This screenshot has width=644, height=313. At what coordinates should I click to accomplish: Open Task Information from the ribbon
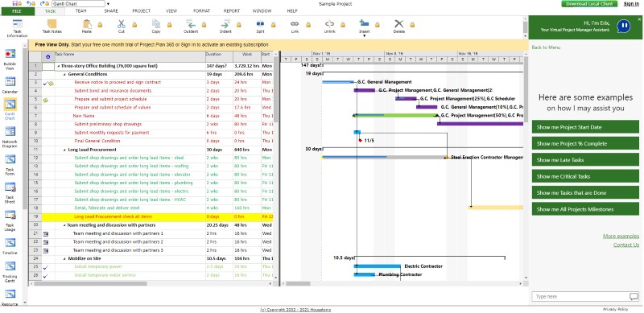click(x=17, y=27)
